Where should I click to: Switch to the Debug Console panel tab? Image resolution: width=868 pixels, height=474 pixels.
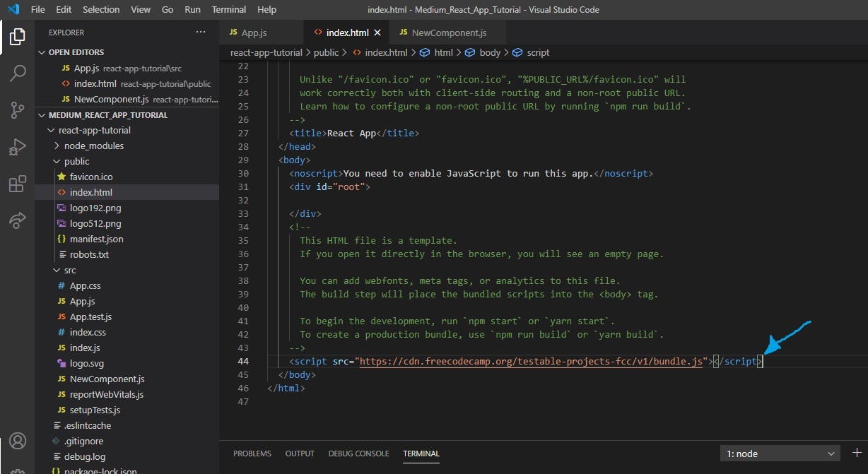click(358, 454)
